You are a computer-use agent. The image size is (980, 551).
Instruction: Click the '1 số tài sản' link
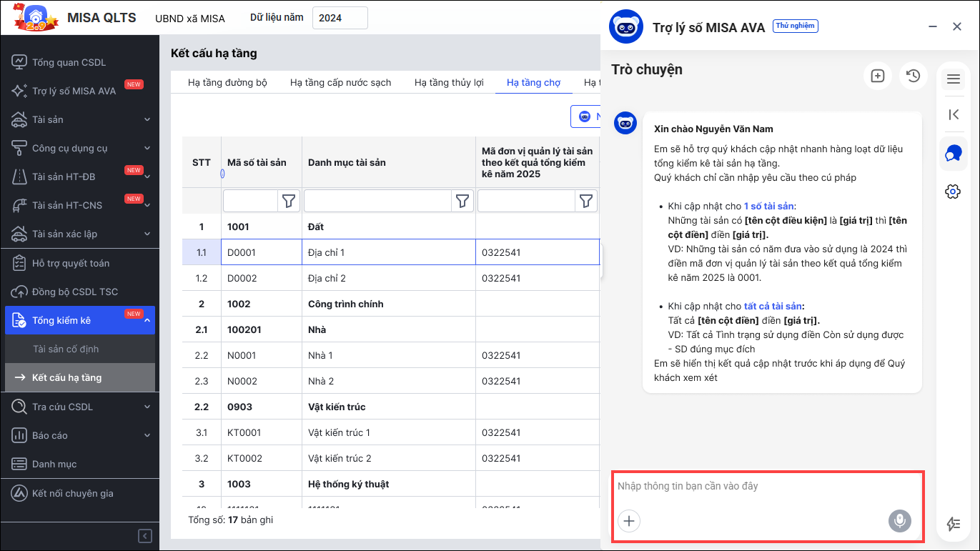[x=768, y=207]
